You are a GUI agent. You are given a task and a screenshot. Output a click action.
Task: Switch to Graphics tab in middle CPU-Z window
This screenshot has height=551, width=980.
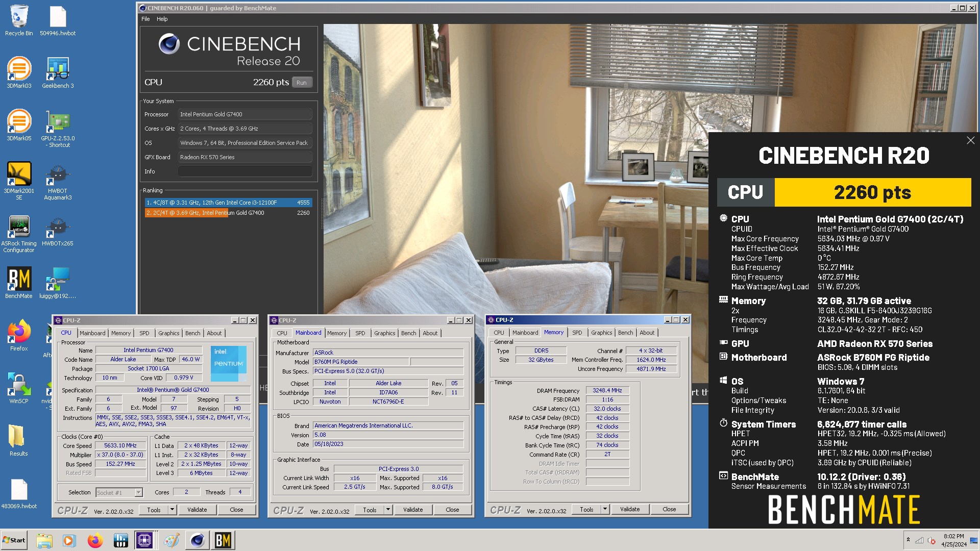pos(384,333)
